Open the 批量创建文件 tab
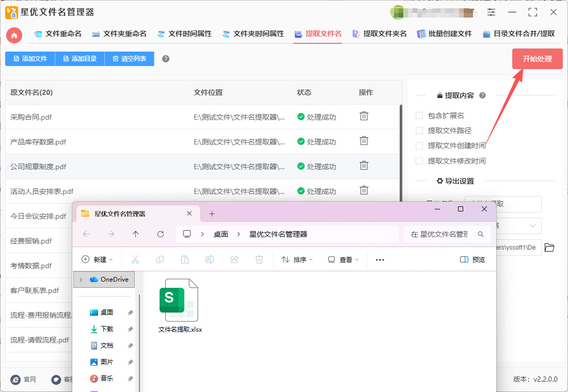The height and width of the screenshot is (392, 568). (x=445, y=34)
